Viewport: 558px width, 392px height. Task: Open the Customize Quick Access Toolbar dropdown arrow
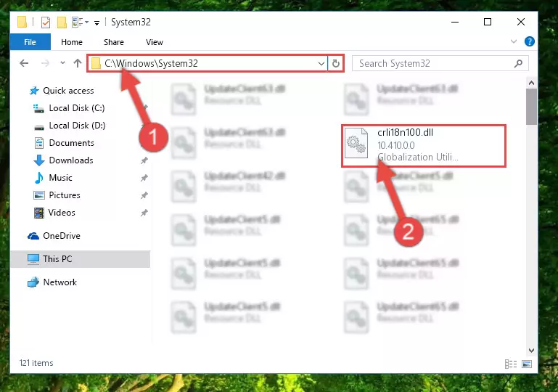97,23
